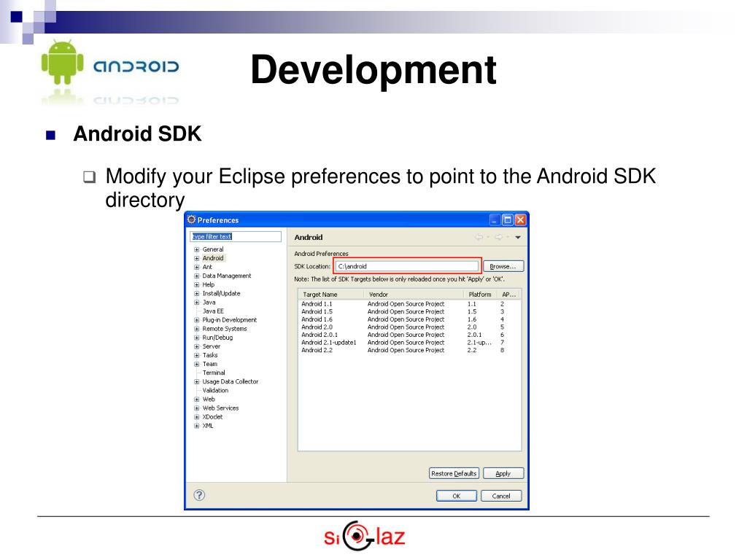
Task: Expand the Web tree node
Action: point(197,400)
